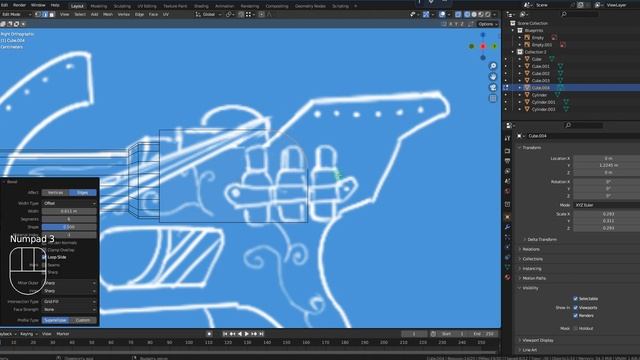Click the blue Z axis gizmo ball

tap(483, 35)
